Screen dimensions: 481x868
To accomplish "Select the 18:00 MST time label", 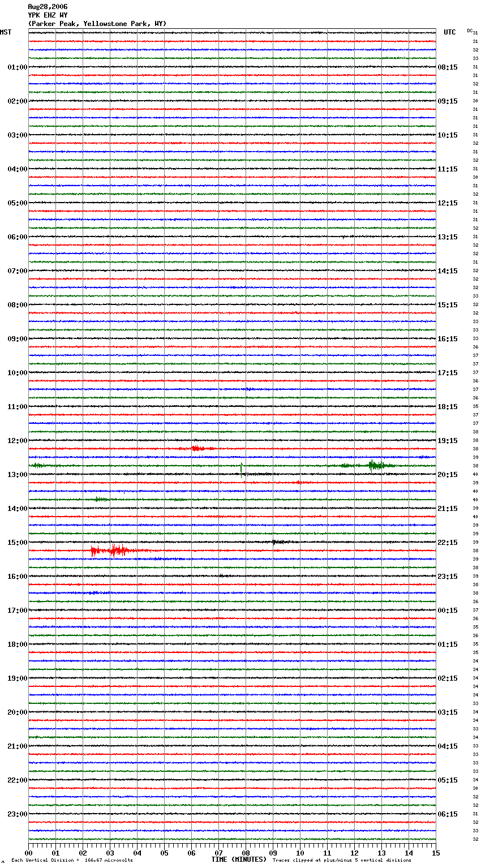I will point(18,644).
